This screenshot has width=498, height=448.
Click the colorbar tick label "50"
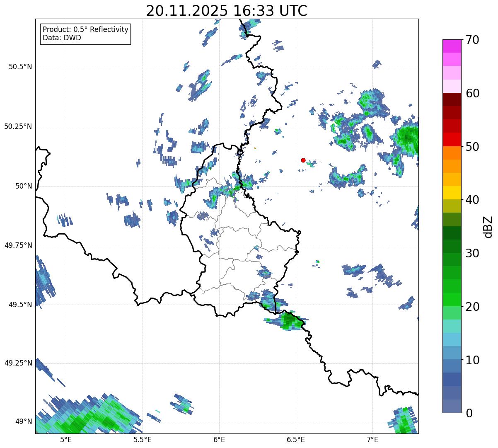(472, 147)
